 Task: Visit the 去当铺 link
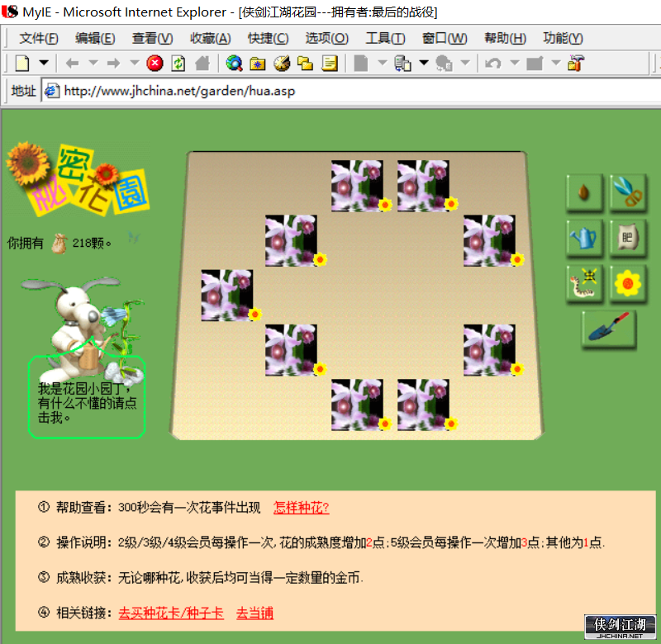pos(254,613)
